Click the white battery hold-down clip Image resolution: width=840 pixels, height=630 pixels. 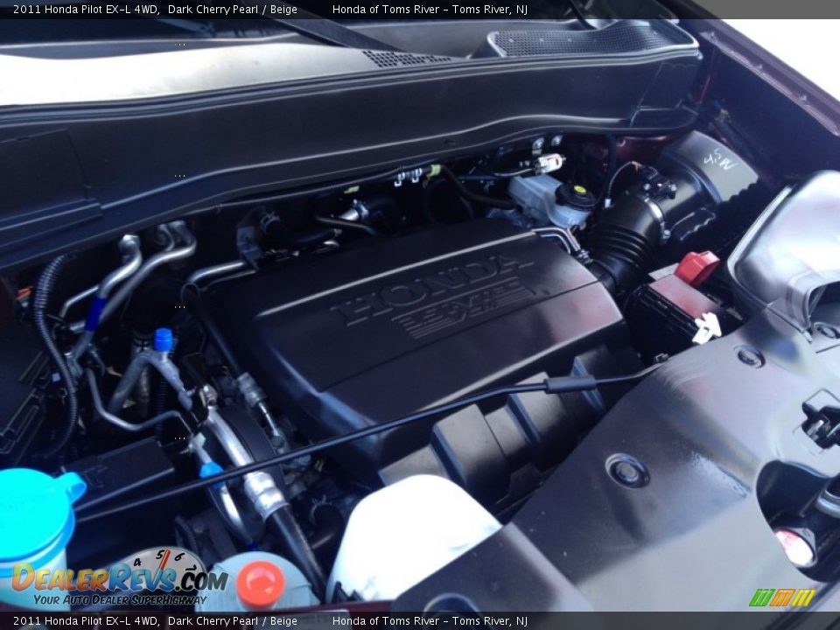tap(706, 328)
